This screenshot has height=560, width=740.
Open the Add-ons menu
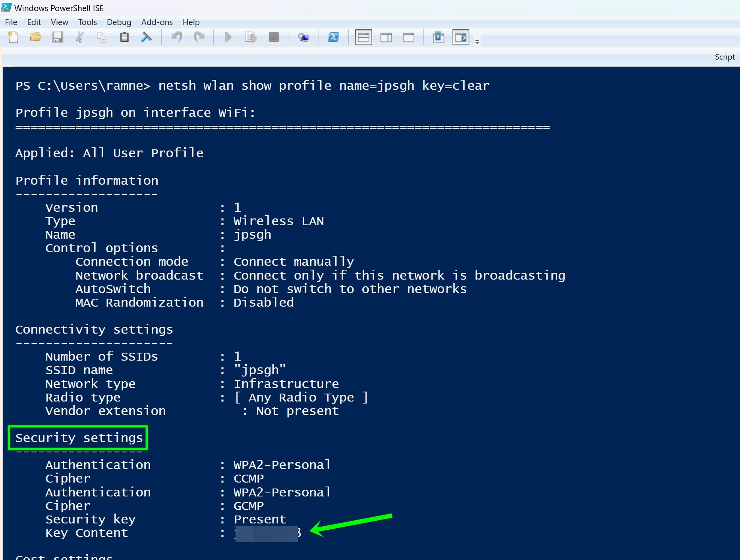157,22
